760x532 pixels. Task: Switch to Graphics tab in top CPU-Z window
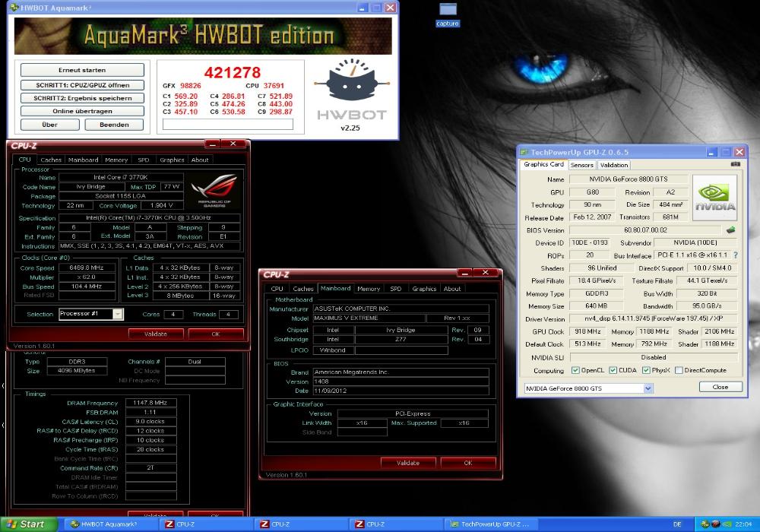(172, 160)
